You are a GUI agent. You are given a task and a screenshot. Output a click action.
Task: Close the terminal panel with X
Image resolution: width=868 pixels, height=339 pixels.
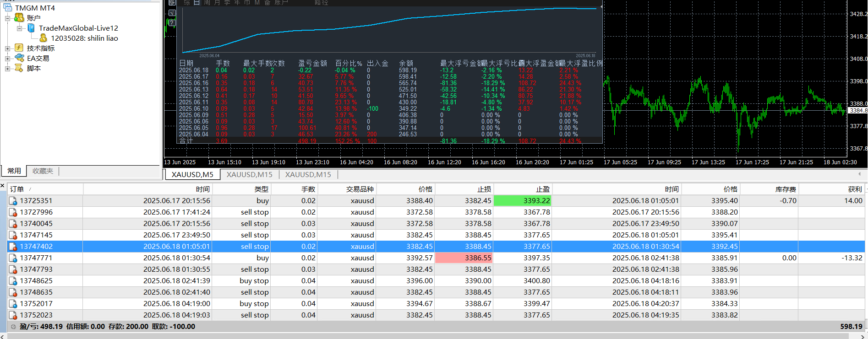click(x=2, y=186)
